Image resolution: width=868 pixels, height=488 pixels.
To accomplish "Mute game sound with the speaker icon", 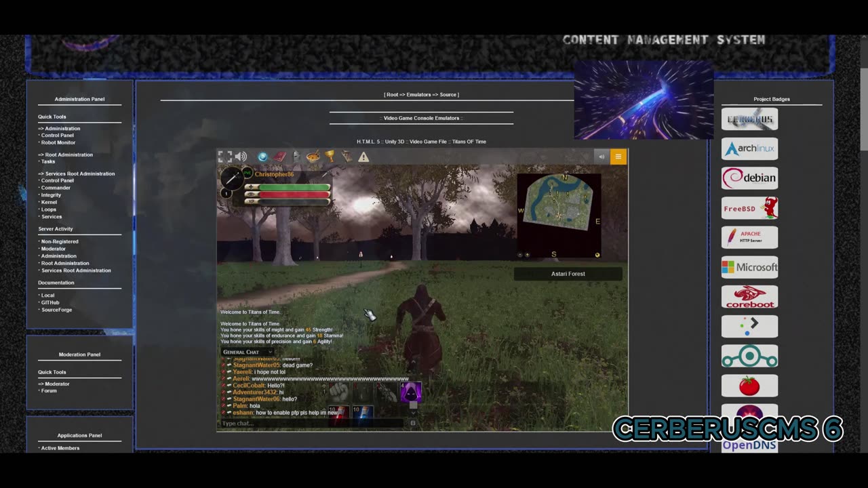I will (241, 157).
